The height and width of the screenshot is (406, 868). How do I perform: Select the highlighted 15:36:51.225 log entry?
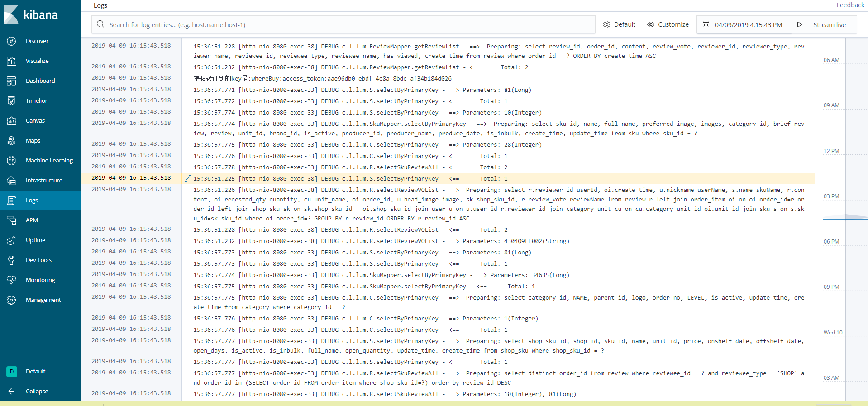click(x=448, y=178)
